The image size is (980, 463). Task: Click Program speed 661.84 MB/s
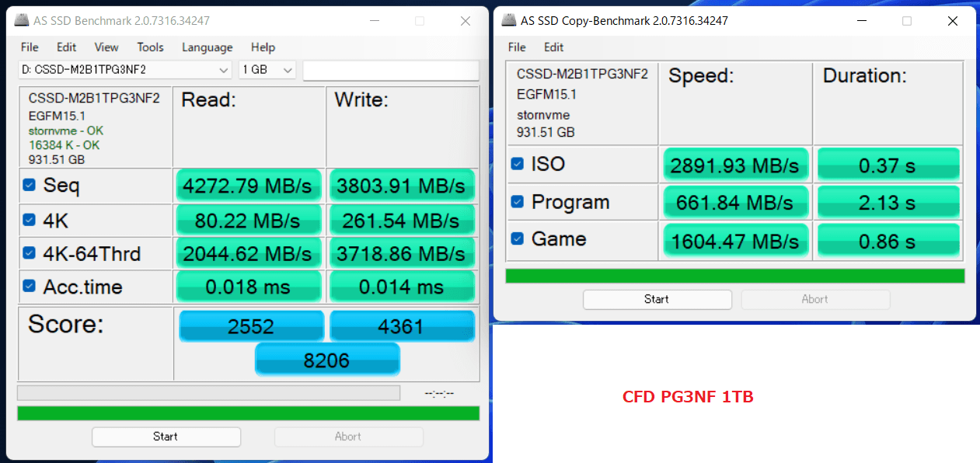click(x=736, y=202)
